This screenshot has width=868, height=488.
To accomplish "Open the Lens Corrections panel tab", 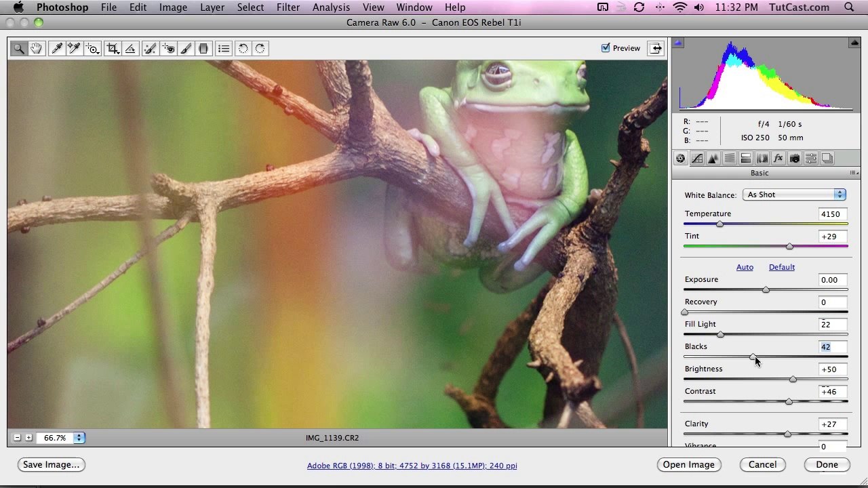I will (762, 159).
